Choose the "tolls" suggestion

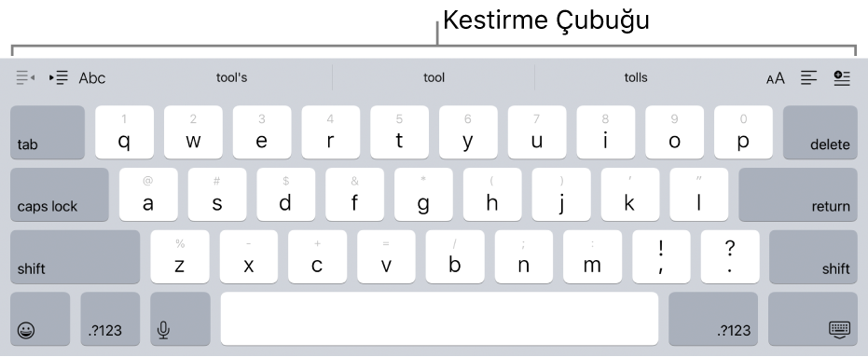click(636, 77)
